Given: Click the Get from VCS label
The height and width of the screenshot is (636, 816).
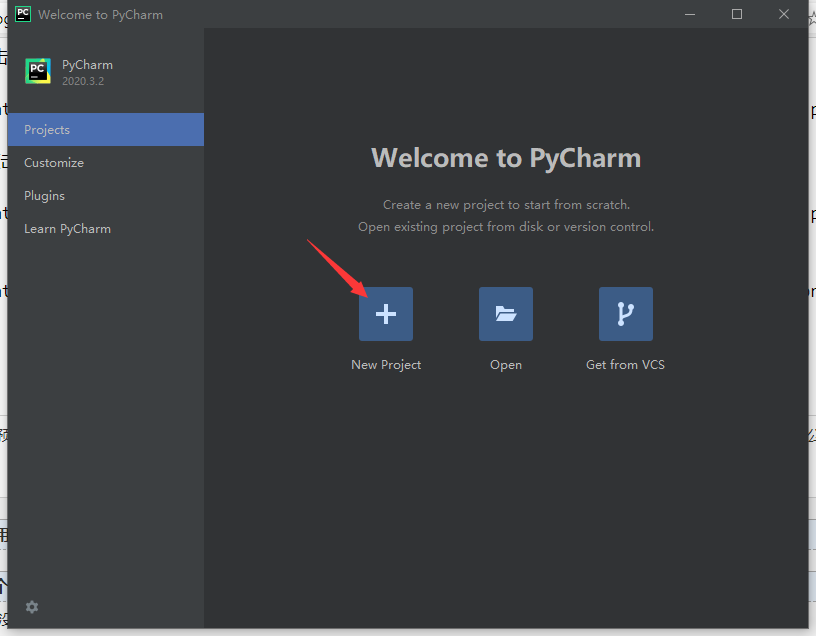Looking at the screenshot, I should click(x=626, y=364).
